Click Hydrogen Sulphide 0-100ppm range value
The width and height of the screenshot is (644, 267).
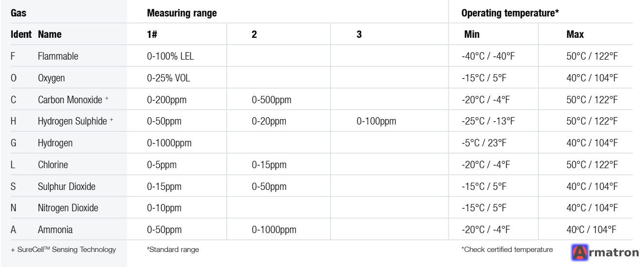[x=376, y=122]
